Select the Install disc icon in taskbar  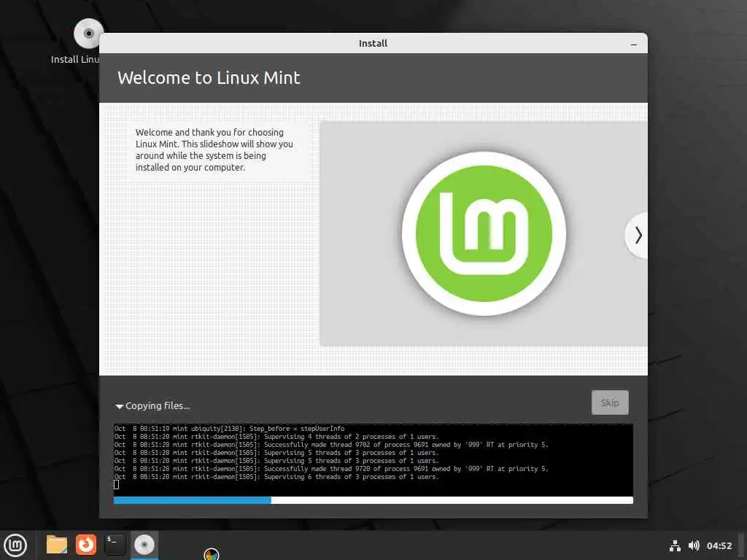tap(144, 545)
